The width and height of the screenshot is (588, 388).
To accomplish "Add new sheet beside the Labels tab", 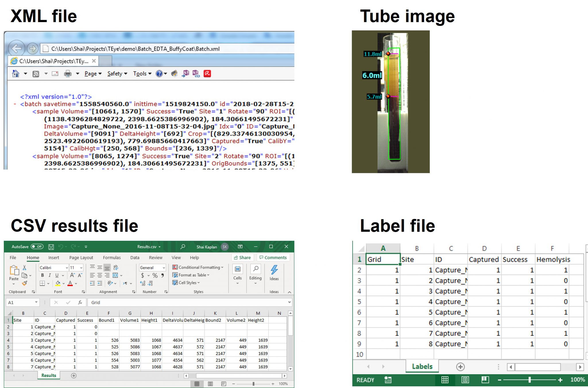I will pos(460,367).
